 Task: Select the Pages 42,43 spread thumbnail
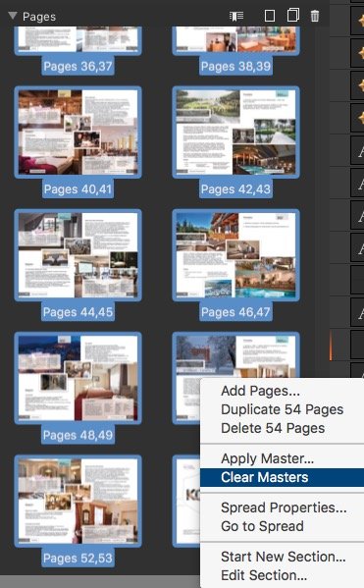(235, 133)
